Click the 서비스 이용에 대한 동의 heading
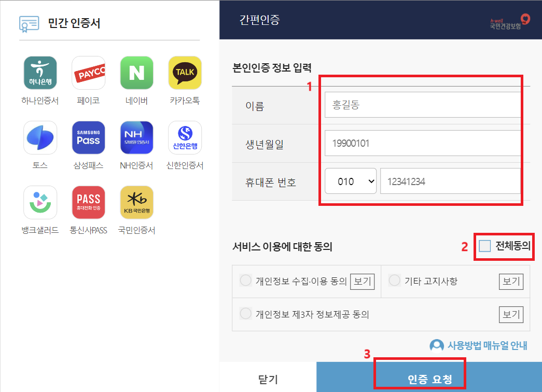This screenshot has height=392, width=542. (x=282, y=246)
